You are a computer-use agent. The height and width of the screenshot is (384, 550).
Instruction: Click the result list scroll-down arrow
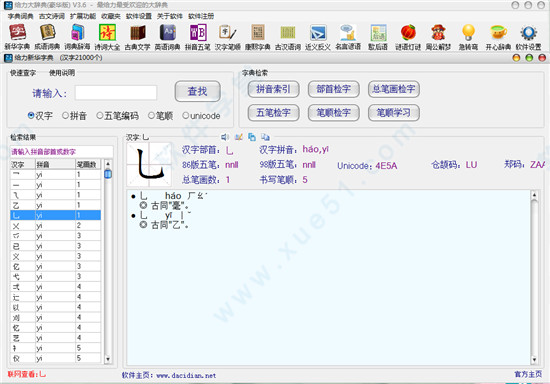[108, 359]
